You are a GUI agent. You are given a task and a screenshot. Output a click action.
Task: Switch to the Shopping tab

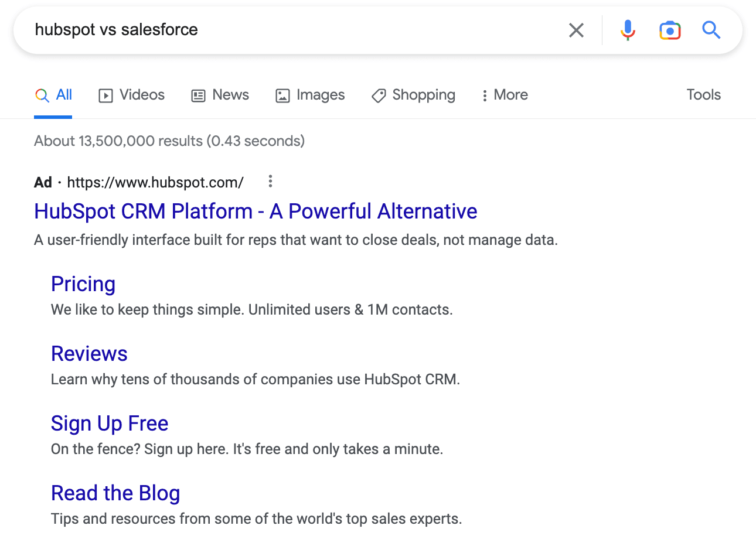click(x=414, y=95)
